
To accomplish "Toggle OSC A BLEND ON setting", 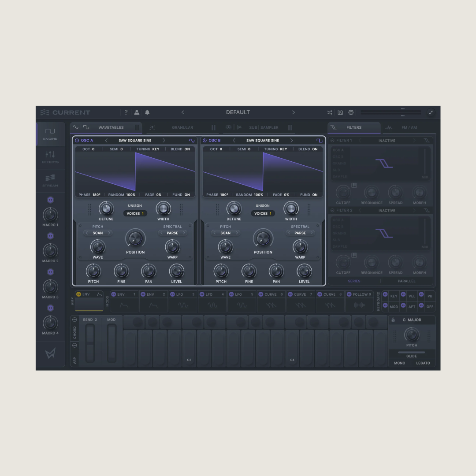I will coord(180,149).
